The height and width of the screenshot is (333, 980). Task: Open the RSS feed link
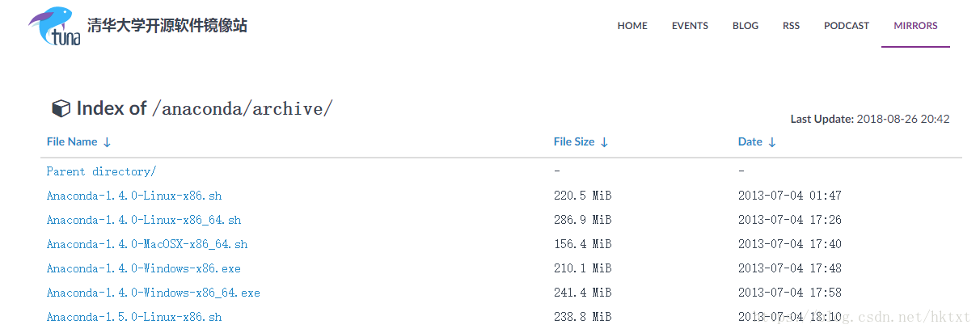(791, 26)
